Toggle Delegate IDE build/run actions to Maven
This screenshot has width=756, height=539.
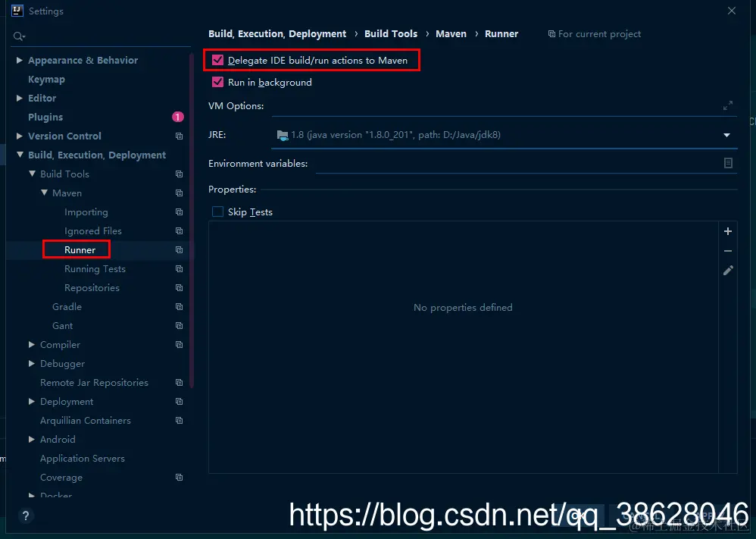point(217,60)
